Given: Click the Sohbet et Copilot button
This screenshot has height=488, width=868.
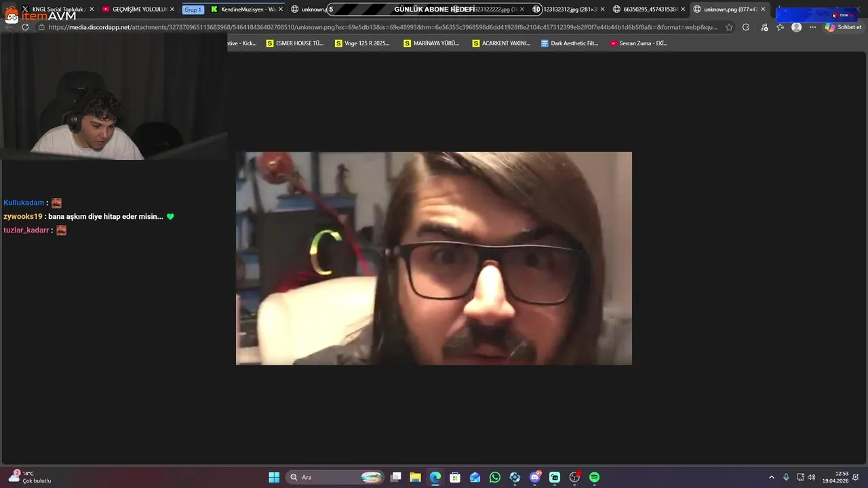Looking at the screenshot, I should [844, 27].
